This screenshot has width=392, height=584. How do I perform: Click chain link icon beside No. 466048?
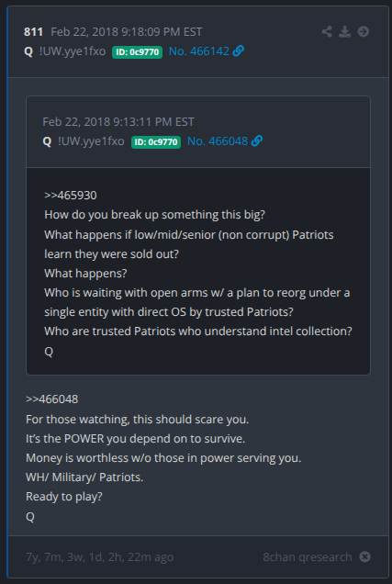(257, 141)
